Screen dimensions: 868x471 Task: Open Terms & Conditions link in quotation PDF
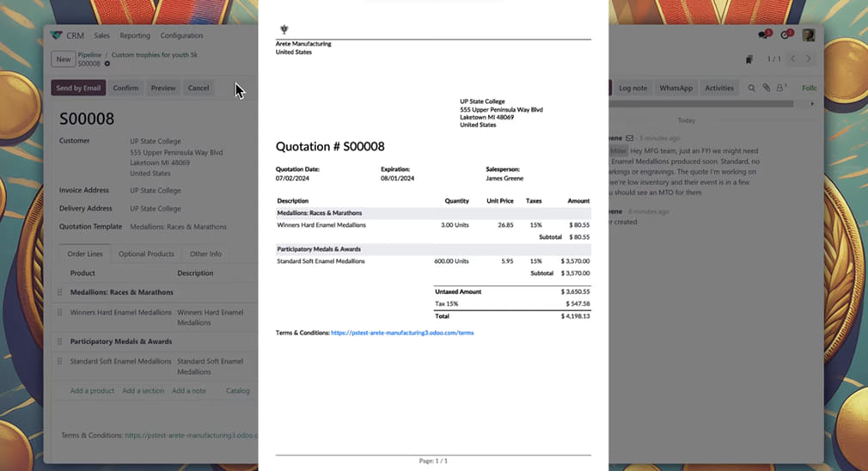[x=401, y=333]
